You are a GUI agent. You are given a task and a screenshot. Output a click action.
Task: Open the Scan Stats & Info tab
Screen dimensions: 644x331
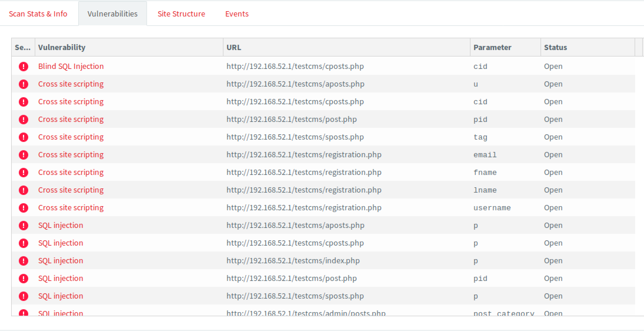(x=38, y=14)
